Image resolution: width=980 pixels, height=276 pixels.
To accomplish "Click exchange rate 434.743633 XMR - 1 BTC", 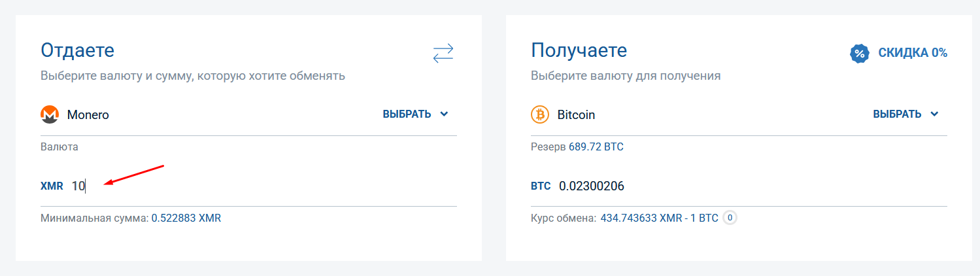I will [x=659, y=218].
